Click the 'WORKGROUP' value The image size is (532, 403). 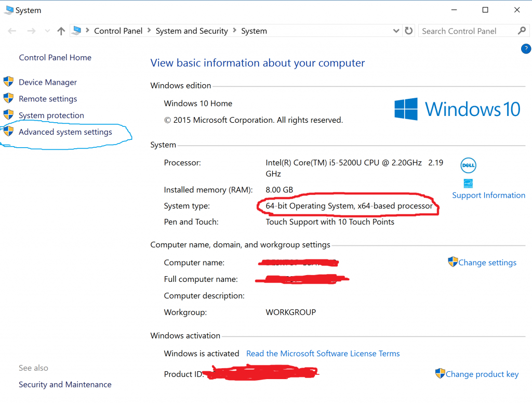[291, 312]
